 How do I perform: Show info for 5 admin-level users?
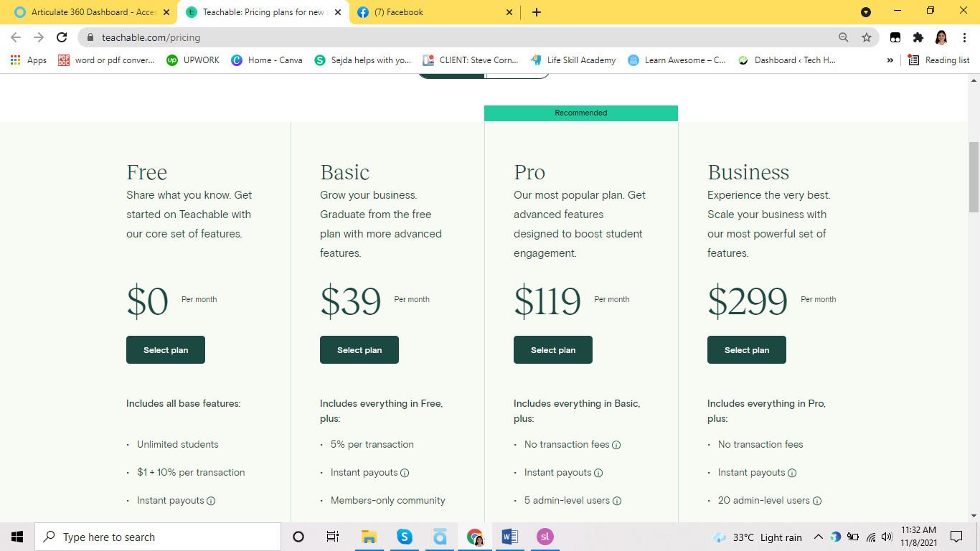617,501
